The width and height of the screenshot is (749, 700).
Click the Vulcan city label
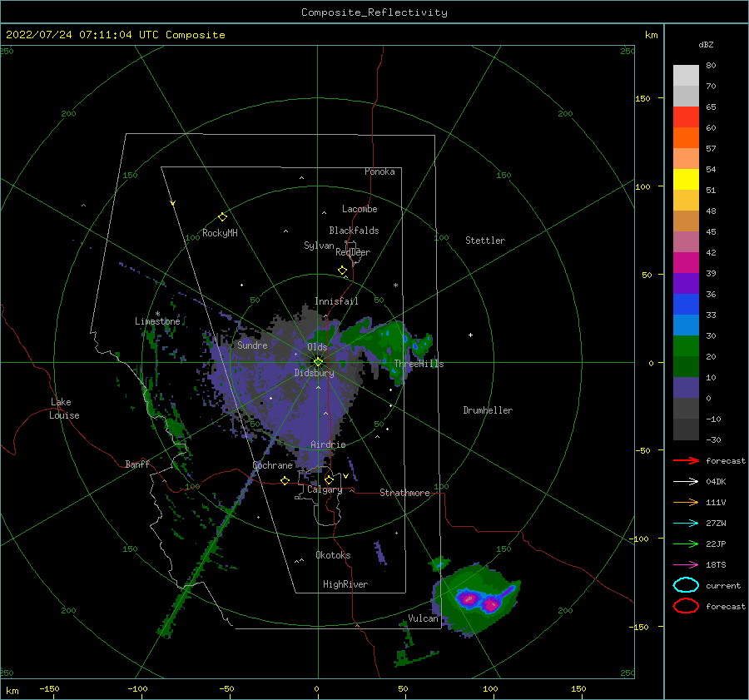click(x=424, y=618)
